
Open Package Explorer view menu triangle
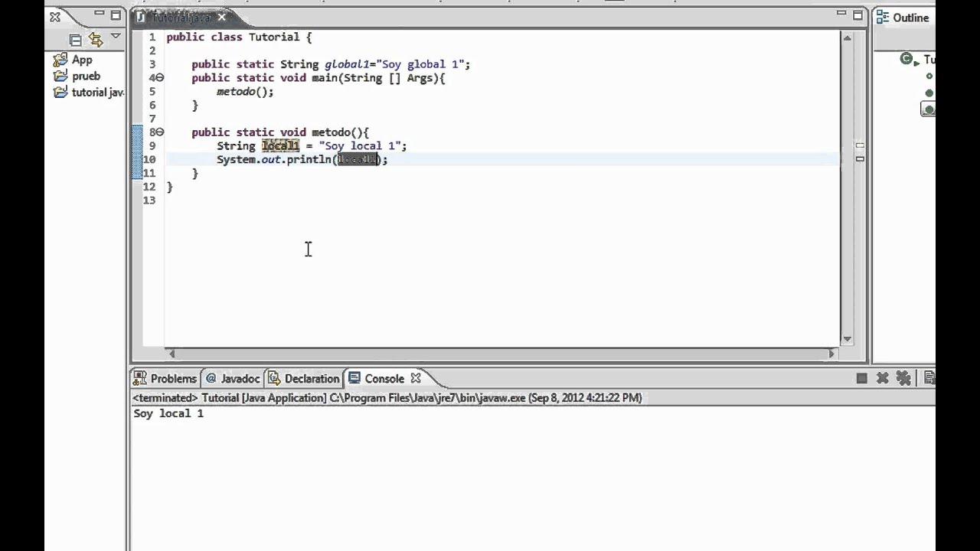click(116, 36)
